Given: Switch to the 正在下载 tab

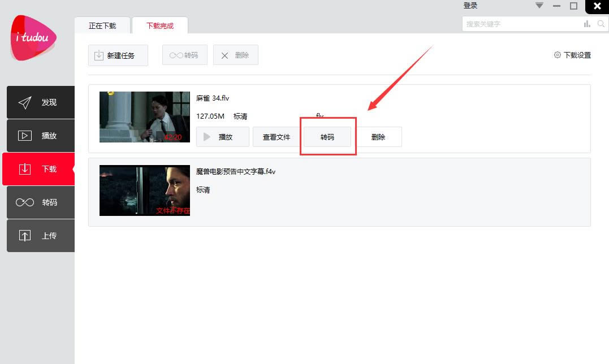Looking at the screenshot, I should coord(102,25).
